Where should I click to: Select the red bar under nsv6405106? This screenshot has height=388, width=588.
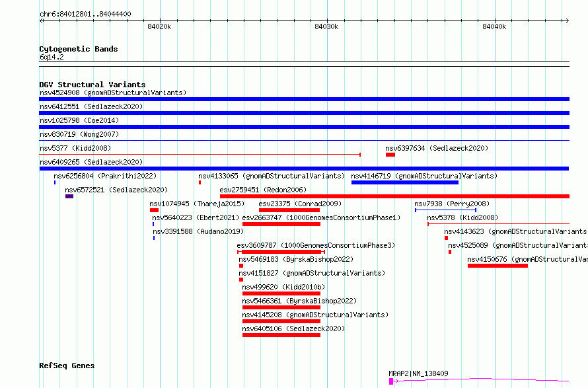[281, 335]
